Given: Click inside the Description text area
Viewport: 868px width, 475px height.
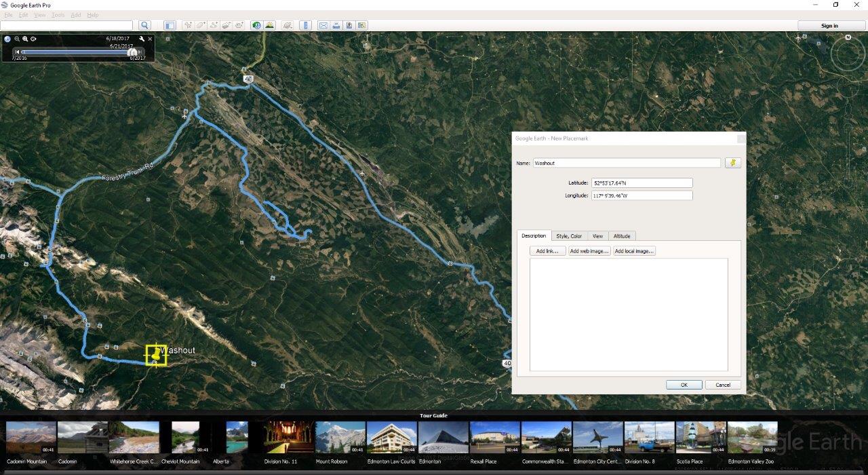Looking at the screenshot, I should tap(629, 314).
